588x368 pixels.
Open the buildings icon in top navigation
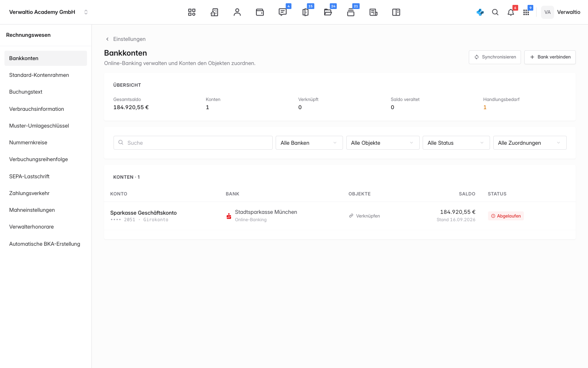click(214, 12)
